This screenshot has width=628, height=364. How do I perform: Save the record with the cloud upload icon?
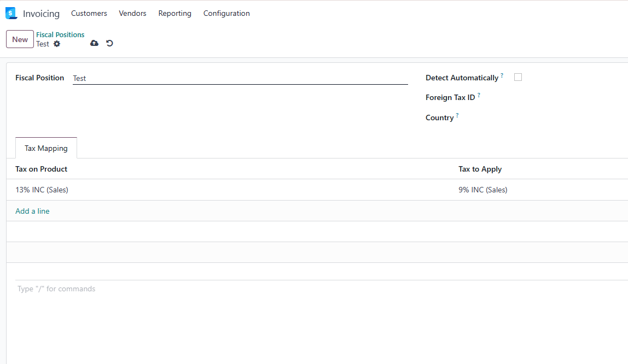94,43
